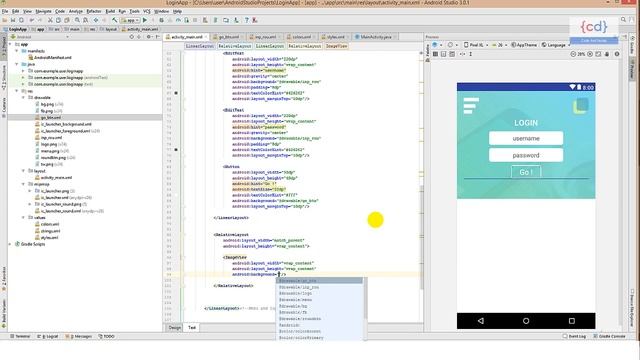Viewport: 640px width, 360px height.
Task: Open the Structure side tool window
Action: pyautogui.click(x=3, y=78)
